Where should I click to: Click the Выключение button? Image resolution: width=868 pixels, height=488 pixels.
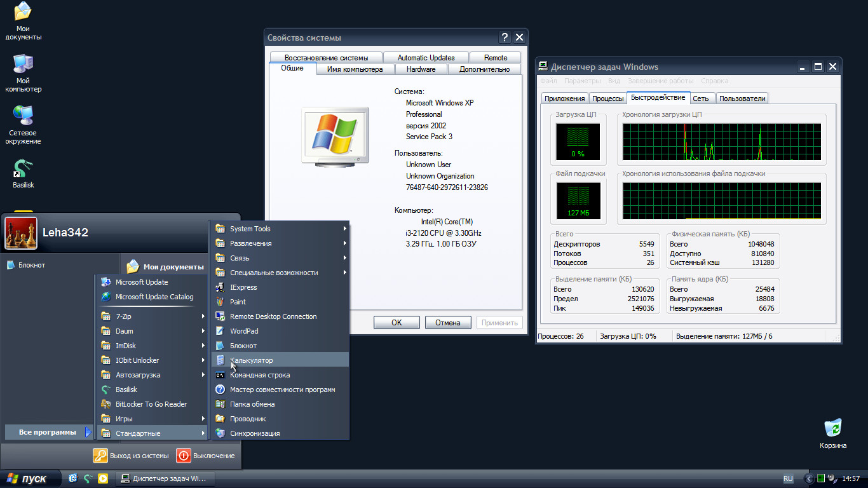point(206,456)
